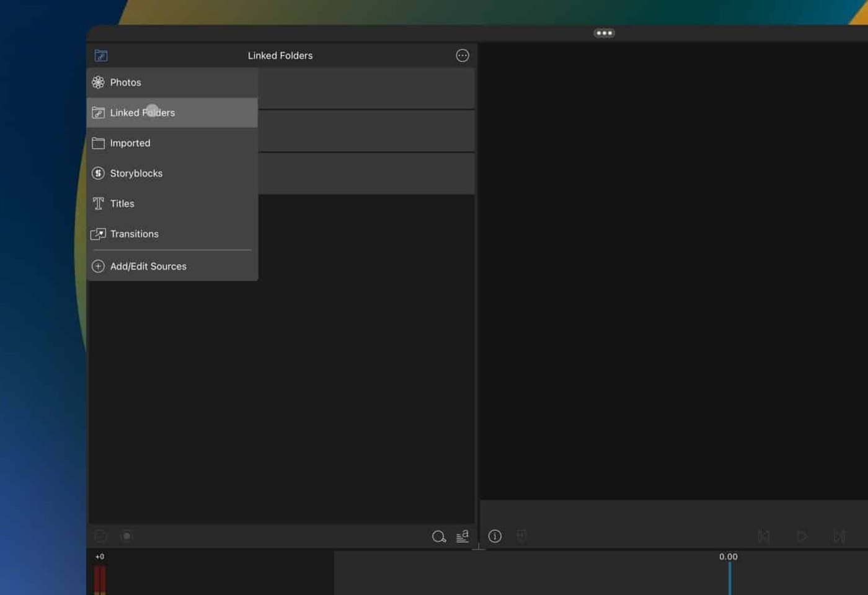The height and width of the screenshot is (595, 868).
Task: Open the Photos library source icon
Action: [x=98, y=82]
